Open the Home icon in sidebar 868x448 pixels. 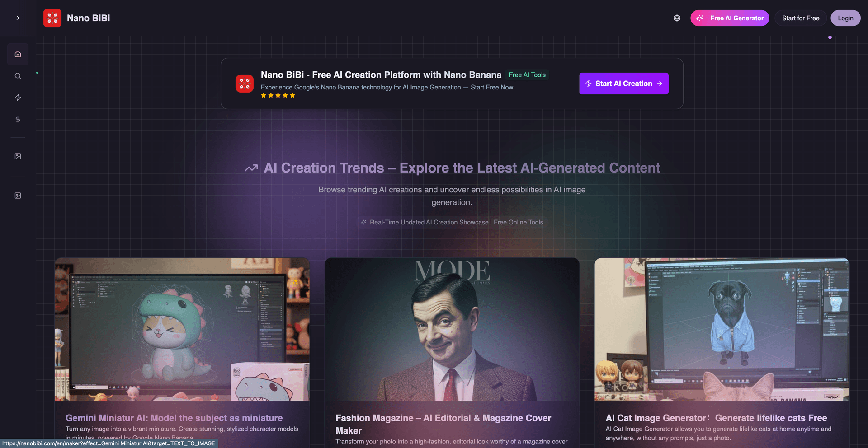pyautogui.click(x=18, y=54)
